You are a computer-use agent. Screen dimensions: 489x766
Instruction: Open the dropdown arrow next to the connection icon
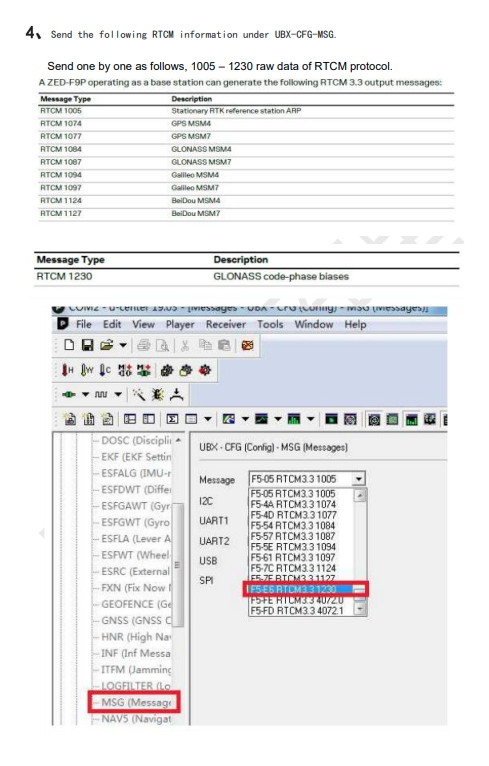point(85,394)
